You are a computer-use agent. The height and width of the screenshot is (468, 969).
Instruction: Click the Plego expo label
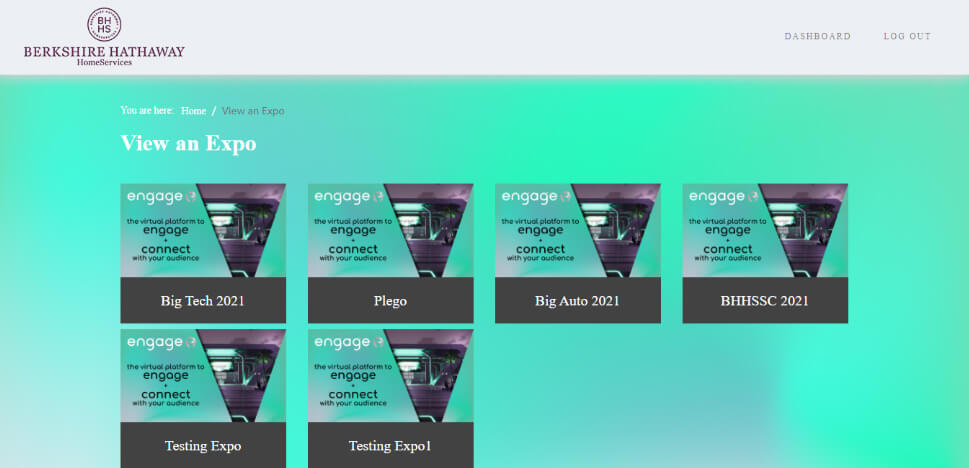point(391,300)
